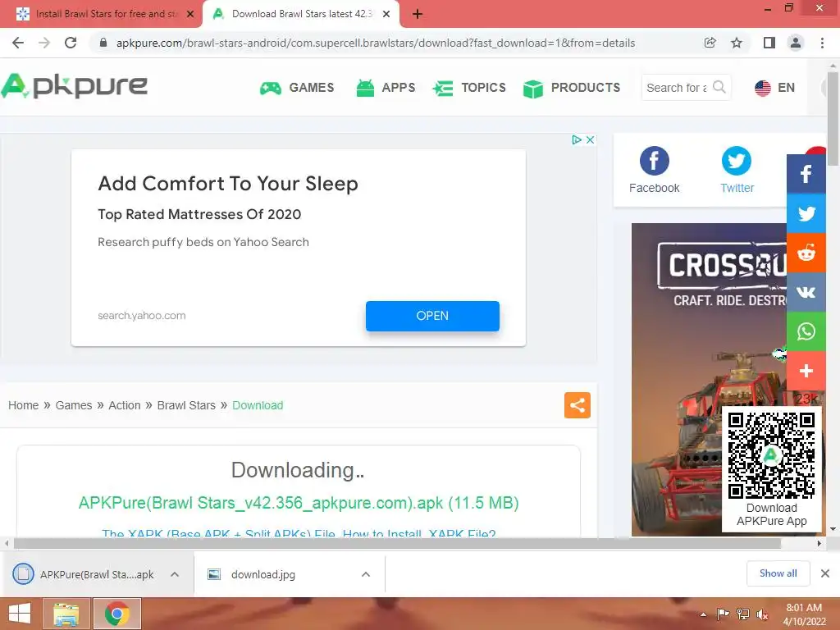
Task: Click the orange share icon
Action: (x=577, y=405)
